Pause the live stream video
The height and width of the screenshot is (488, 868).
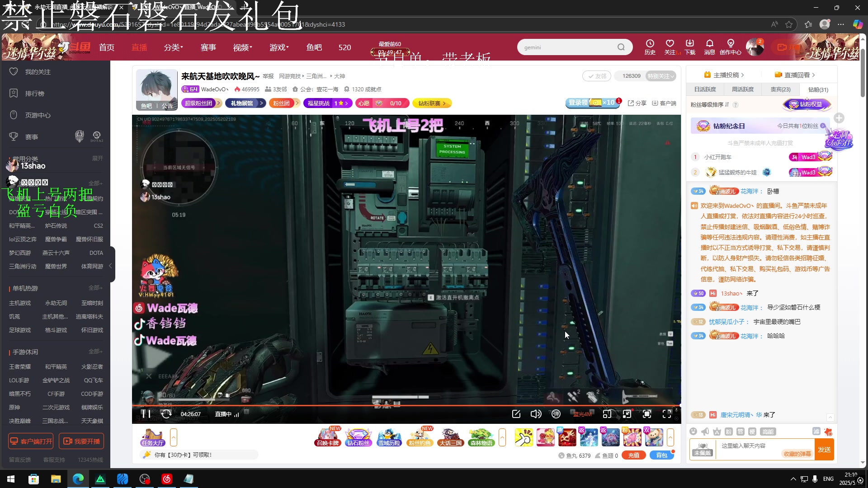146,414
